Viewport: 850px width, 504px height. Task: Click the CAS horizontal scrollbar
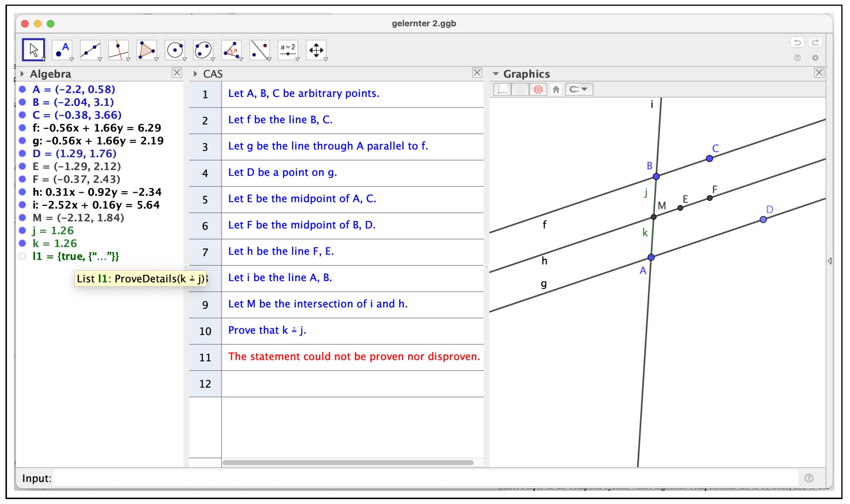point(347,463)
